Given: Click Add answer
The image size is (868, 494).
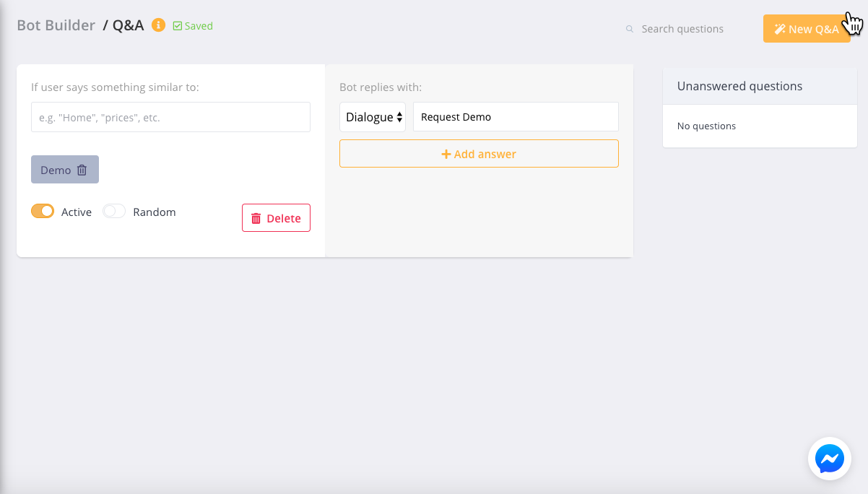Looking at the screenshot, I should [479, 154].
